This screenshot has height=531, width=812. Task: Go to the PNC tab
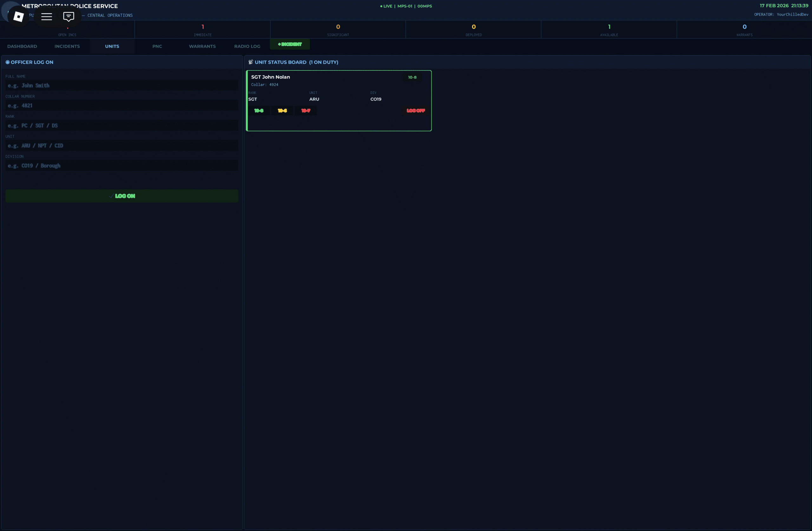coord(157,46)
